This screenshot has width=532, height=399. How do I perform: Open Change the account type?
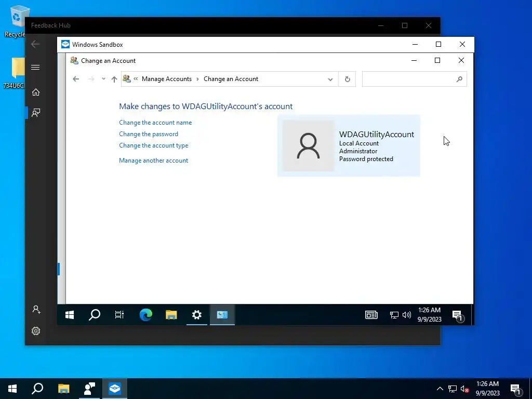[x=153, y=145]
